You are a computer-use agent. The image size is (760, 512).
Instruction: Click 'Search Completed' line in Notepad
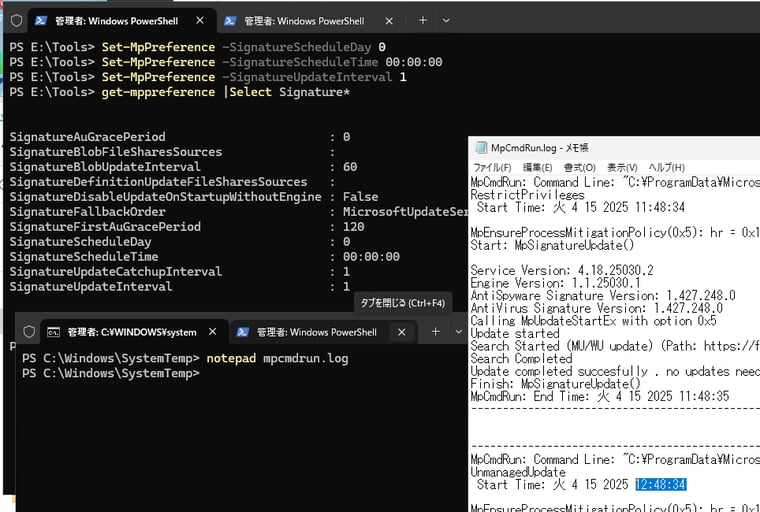tap(522, 358)
